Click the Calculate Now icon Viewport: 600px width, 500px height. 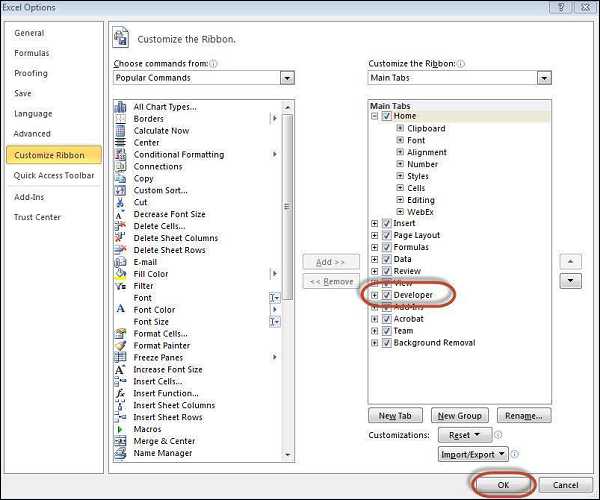coord(120,130)
